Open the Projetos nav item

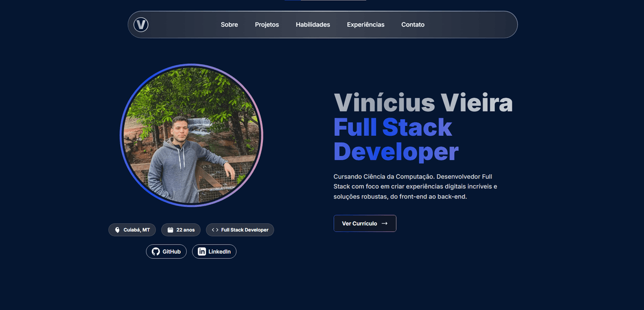pos(267,25)
